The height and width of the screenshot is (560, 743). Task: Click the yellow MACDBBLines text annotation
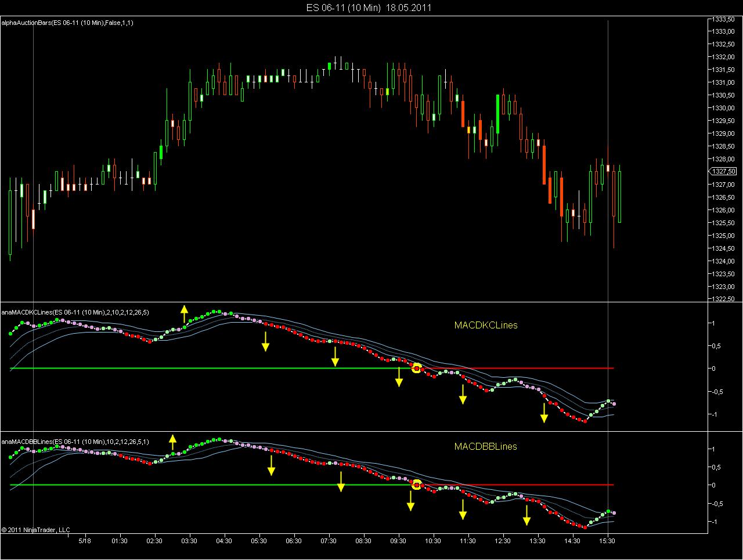(x=486, y=446)
